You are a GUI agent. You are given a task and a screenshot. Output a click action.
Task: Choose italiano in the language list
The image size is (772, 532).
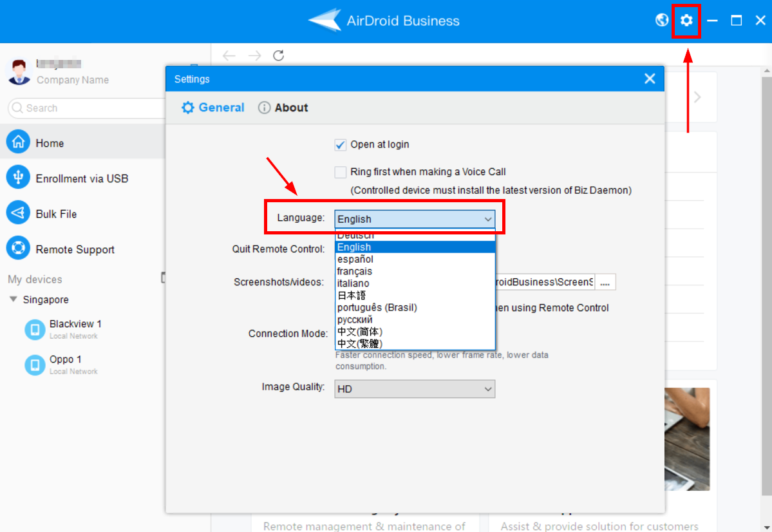pos(415,283)
